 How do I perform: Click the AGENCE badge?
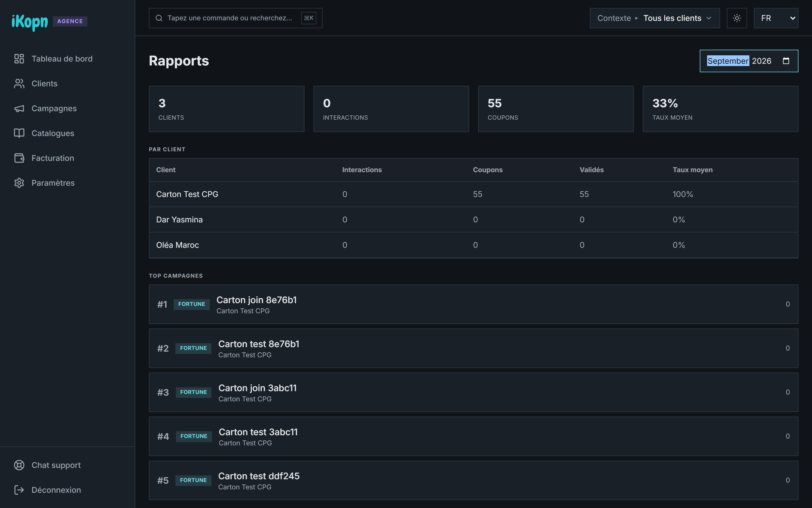tap(70, 21)
